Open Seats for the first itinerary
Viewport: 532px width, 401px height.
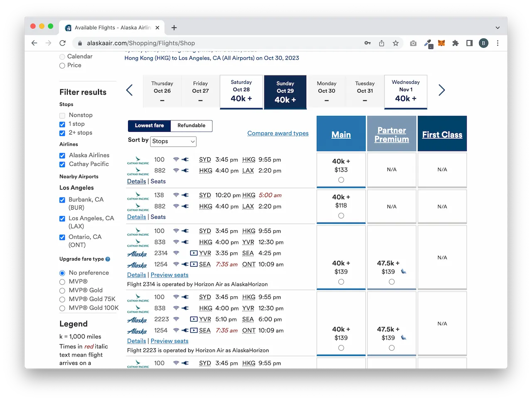point(158,181)
